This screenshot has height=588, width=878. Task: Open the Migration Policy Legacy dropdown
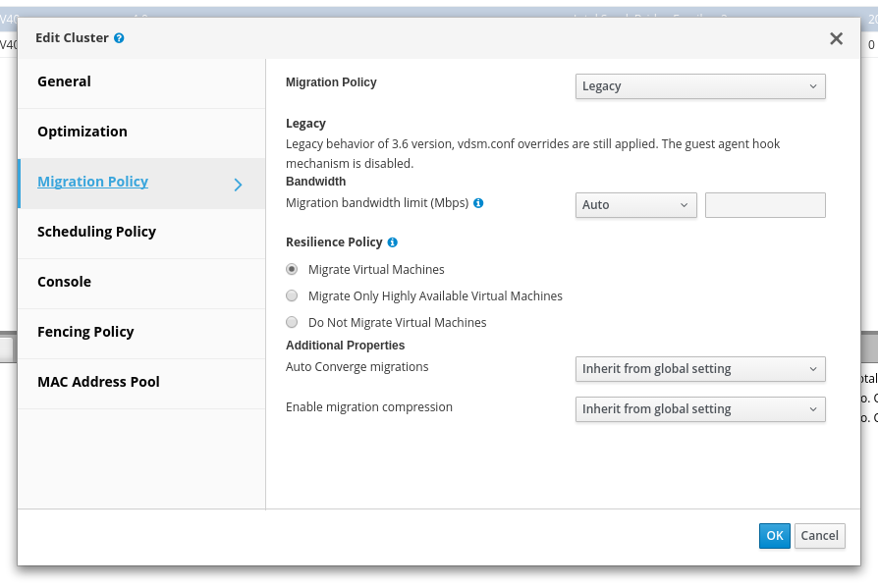699,86
